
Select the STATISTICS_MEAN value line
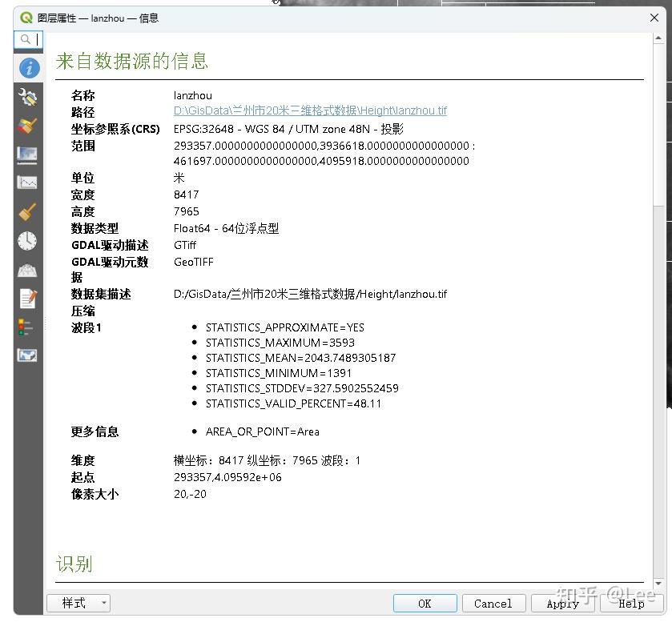pyautogui.click(x=300, y=358)
